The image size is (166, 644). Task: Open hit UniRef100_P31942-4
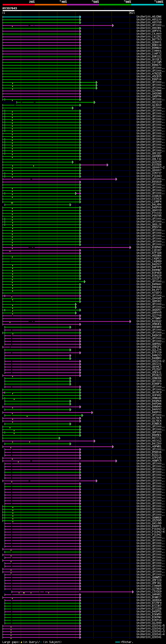pyautogui.click(x=150, y=532)
